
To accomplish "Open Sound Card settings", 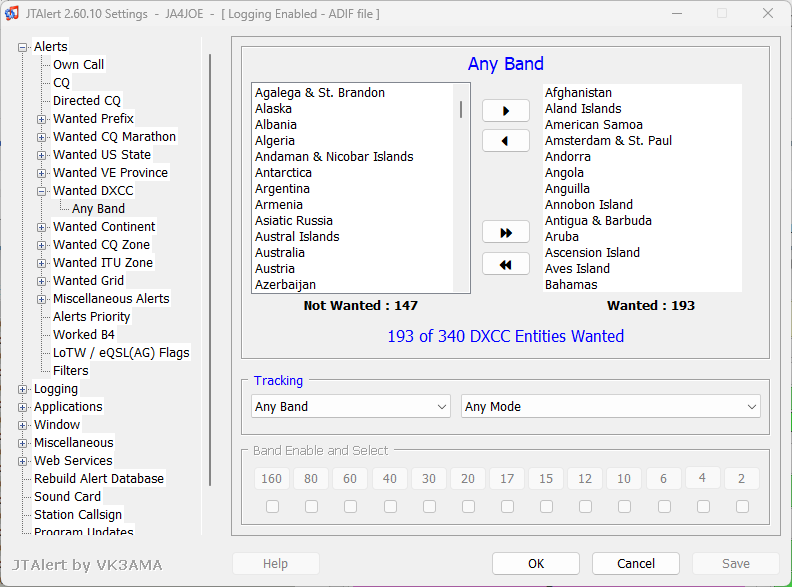I will tap(67, 497).
